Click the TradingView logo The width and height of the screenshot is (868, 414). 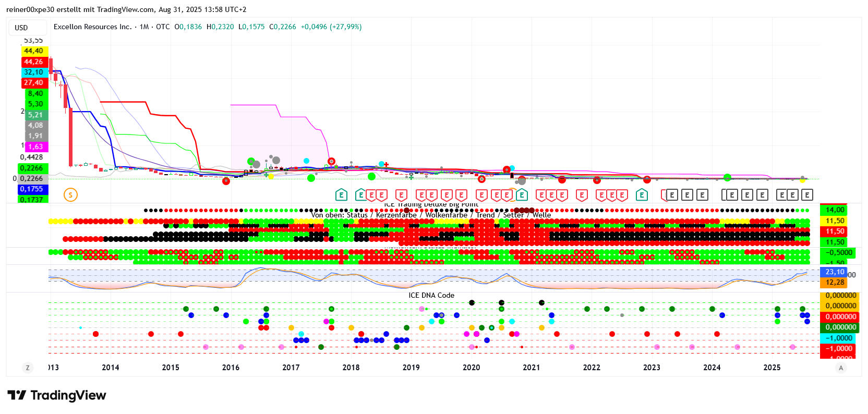pyautogui.click(x=57, y=395)
